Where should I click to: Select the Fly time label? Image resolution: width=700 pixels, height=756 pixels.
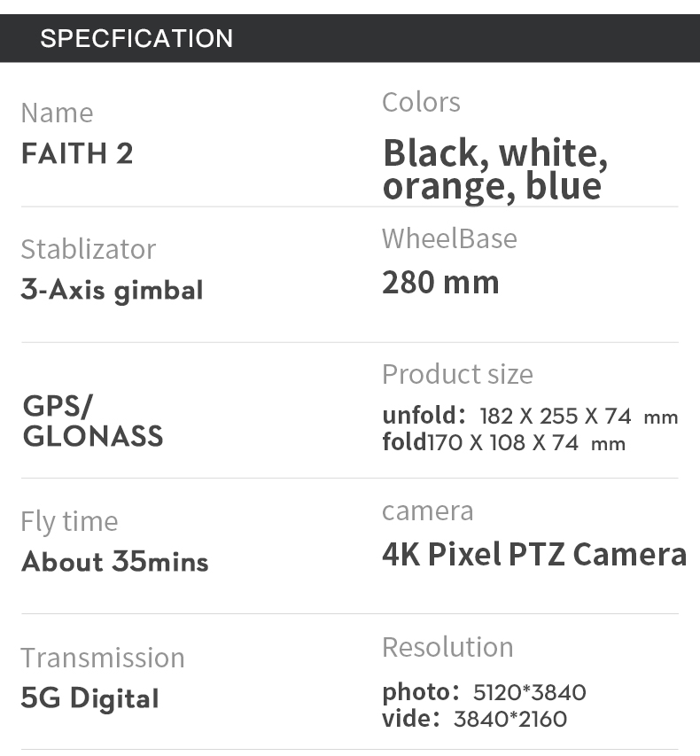click(69, 521)
